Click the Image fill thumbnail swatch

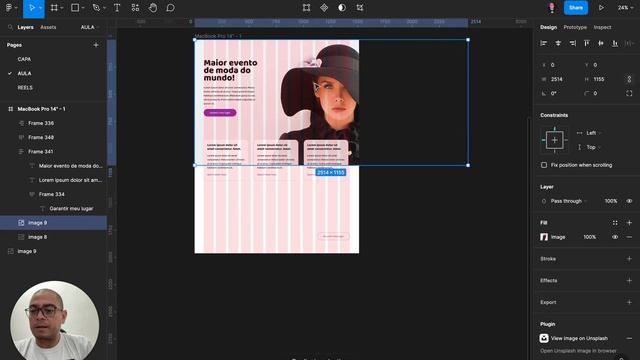coord(544,237)
